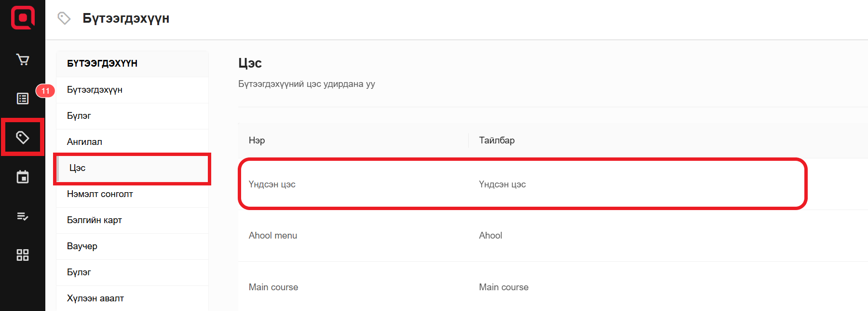Open the checklist sidebar icon
The height and width of the screenshot is (311, 868).
pos(23,216)
